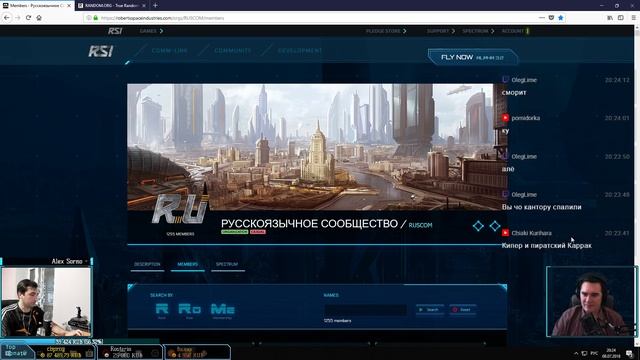The width and height of the screenshot is (640, 360).
Task: Switch to the Description tab
Action: pos(147,264)
